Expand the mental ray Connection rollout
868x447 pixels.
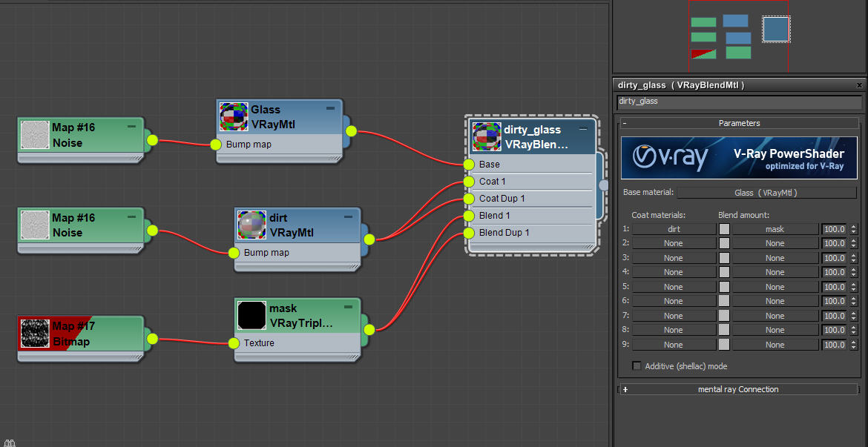pos(625,389)
